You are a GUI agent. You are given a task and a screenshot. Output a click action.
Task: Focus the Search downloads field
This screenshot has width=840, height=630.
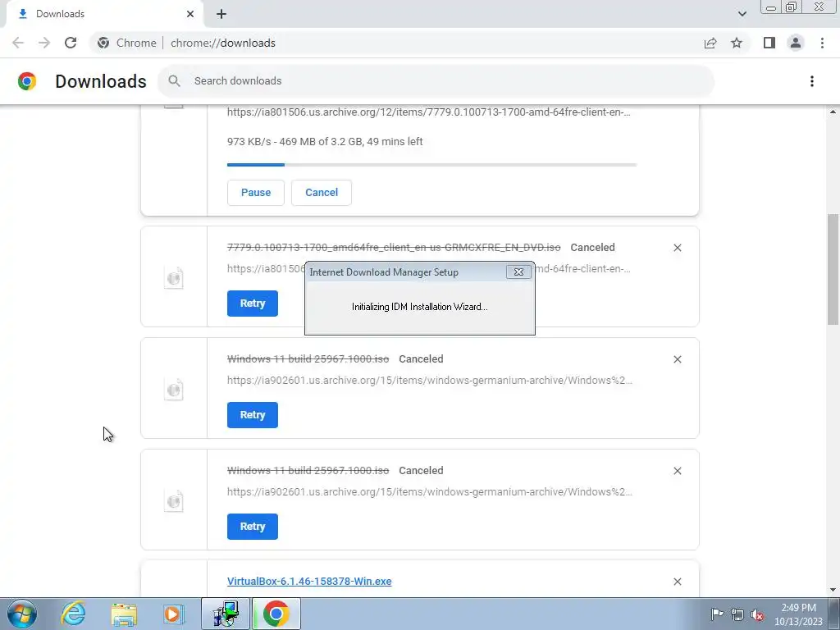pos(436,81)
